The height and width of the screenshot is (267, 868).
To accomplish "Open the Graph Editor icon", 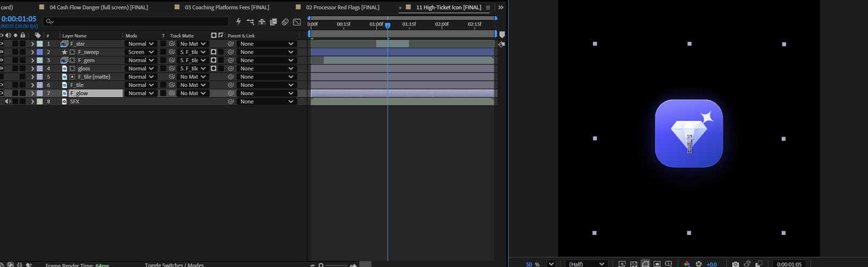I will pos(297,22).
